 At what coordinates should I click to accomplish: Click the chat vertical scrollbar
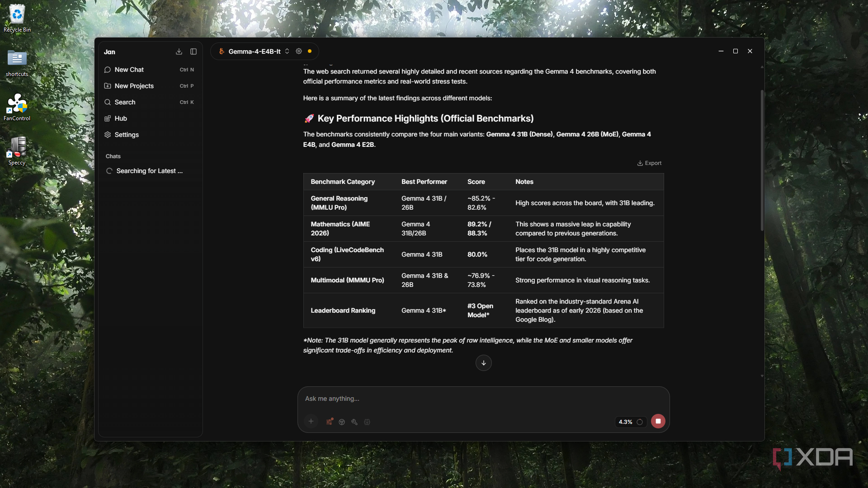tap(762, 160)
